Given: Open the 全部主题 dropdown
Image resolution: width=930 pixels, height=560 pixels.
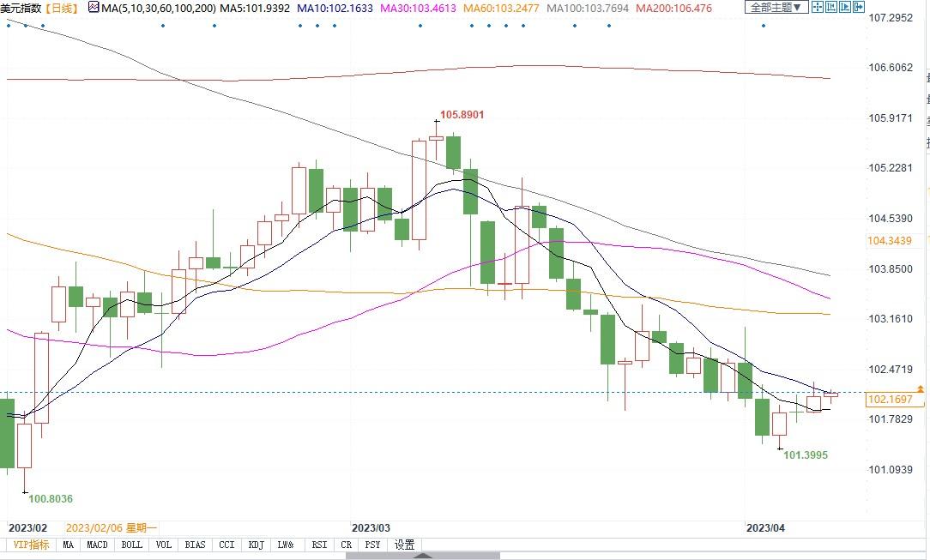Looking at the screenshot, I should coord(775,7).
